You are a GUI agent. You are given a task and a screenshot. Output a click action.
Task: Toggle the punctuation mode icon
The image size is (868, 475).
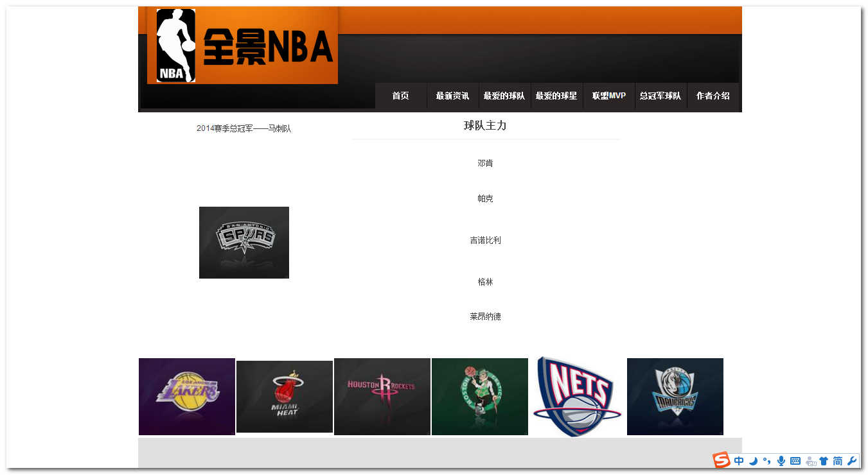[766, 461]
